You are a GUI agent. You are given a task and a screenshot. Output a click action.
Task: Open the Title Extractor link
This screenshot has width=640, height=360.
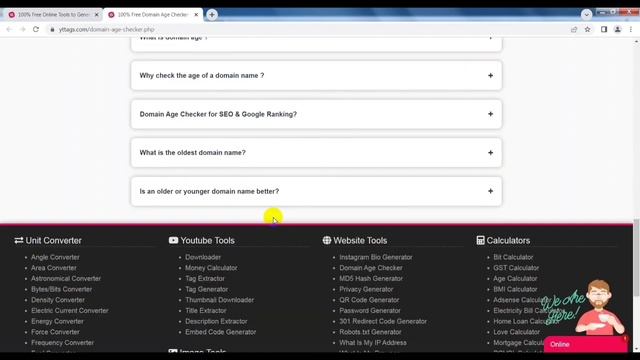[x=206, y=311]
